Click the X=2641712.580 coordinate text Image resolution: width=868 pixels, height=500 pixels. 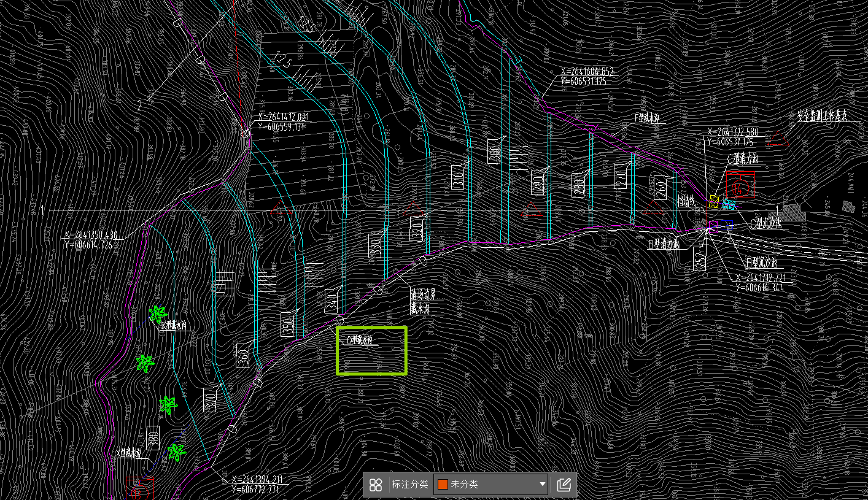tap(733, 131)
